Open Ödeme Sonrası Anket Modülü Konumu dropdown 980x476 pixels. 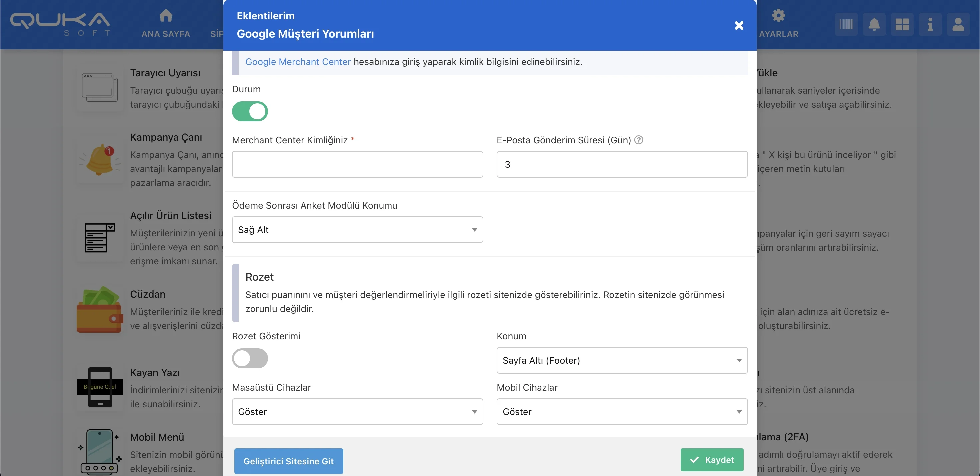(357, 230)
